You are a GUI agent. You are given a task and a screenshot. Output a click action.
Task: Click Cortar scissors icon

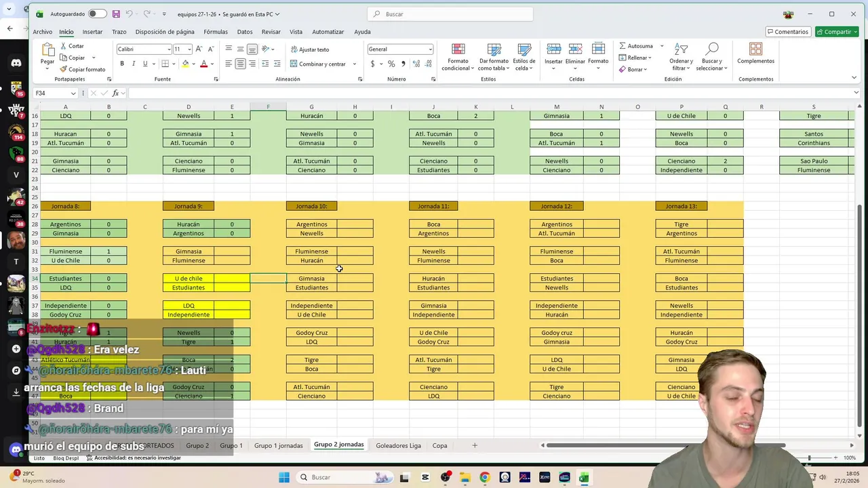point(63,46)
